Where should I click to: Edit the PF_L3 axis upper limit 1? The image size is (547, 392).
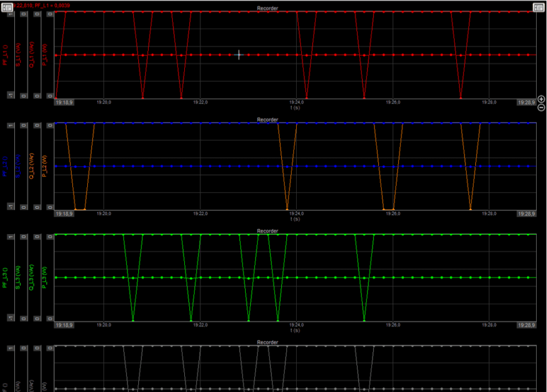tap(11, 236)
